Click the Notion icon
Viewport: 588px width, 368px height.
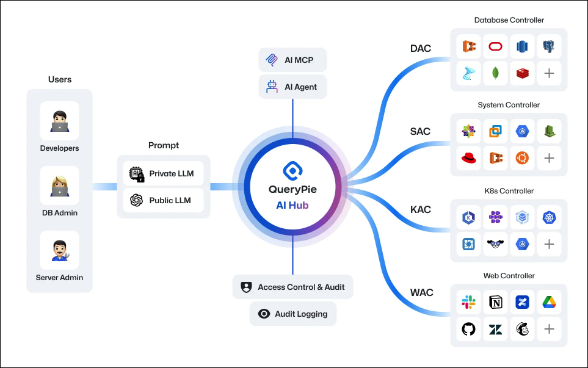(495, 302)
